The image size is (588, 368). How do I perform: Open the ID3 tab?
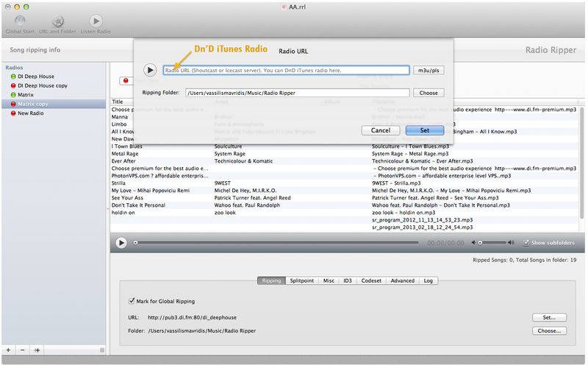pyautogui.click(x=348, y=280)
